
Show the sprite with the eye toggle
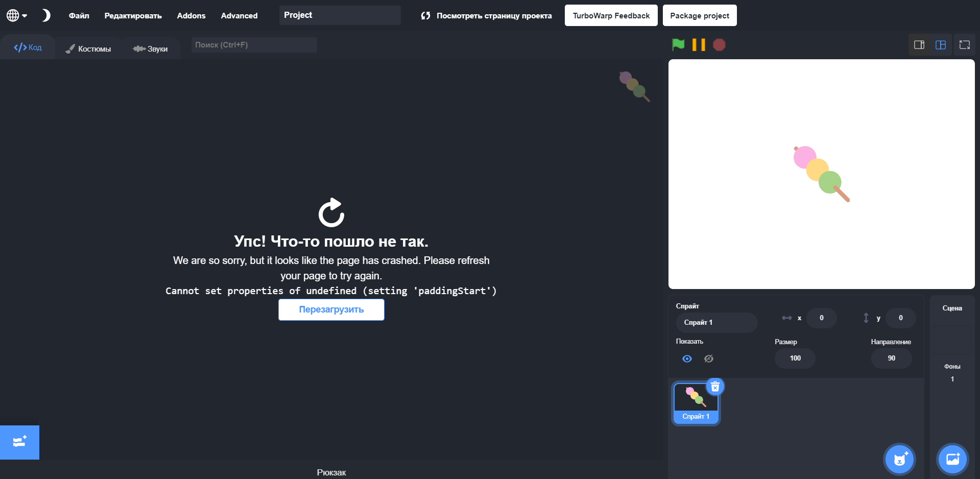687,358
